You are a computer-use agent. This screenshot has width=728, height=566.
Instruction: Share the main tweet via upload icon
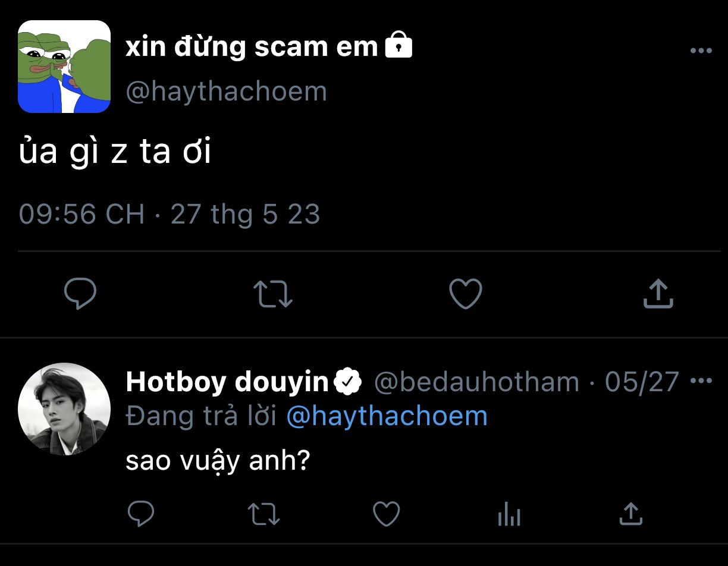click(658, 294)
